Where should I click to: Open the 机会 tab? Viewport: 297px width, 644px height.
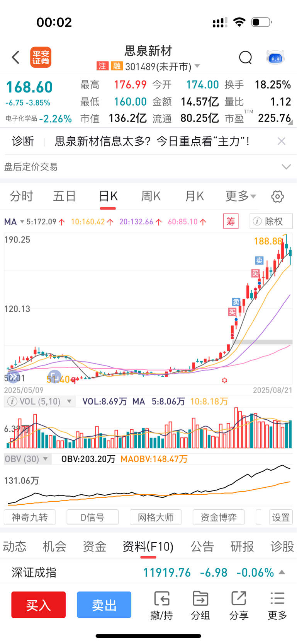coord(54,547)
